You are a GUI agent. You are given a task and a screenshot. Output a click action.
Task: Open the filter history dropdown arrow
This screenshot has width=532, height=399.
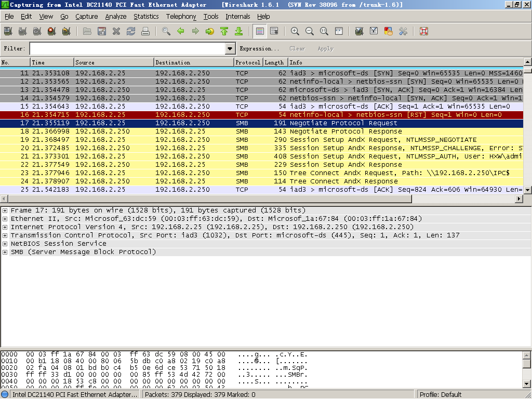(x=231, y=48)
